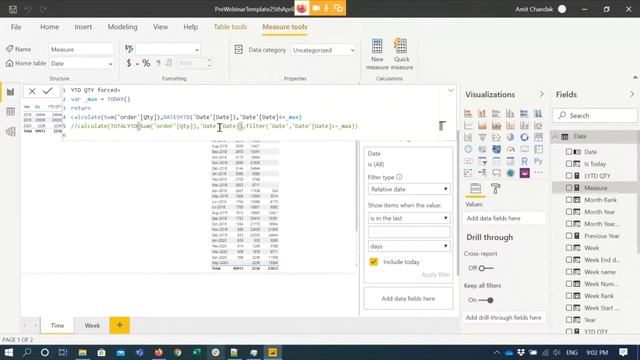The width and height of the screenshot is (640, 360).
Task: Click the New measure button
Action: (x=377, y=54)
